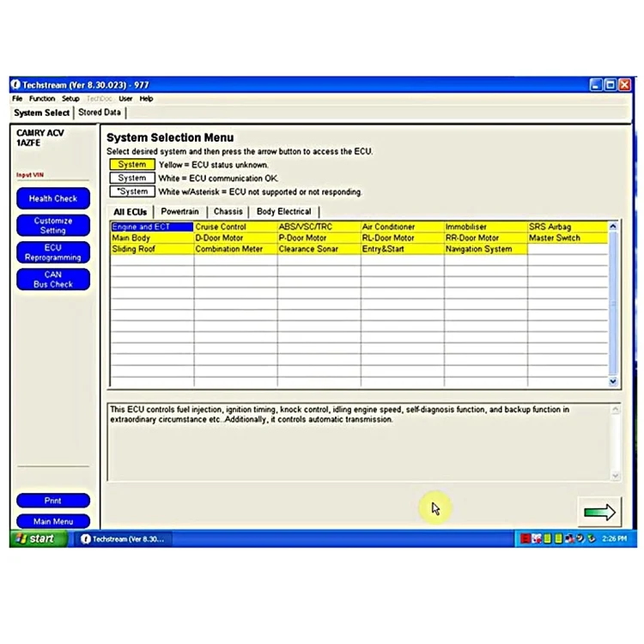Click the Input VIN link

click(30, 175)
